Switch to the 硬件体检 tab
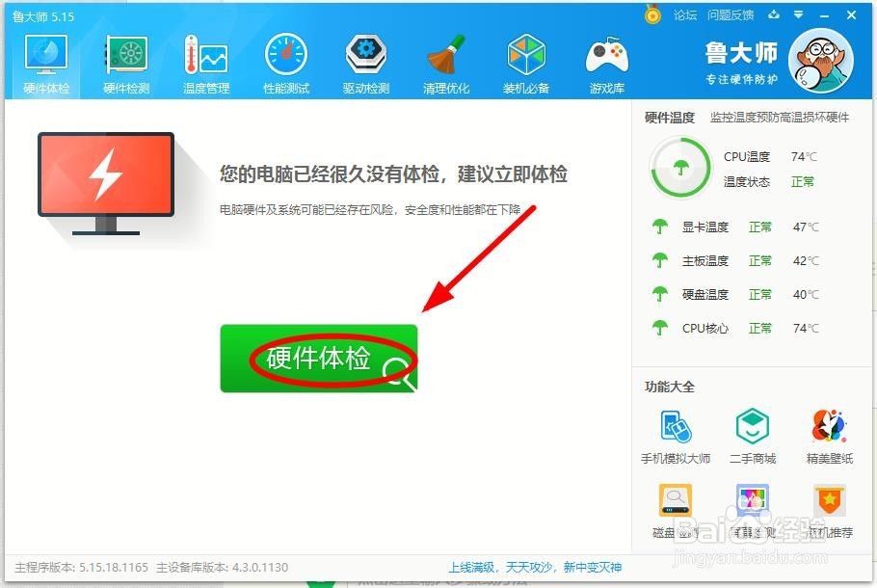Image resolution: width=877 pixels, height=588 pixels. pyautogui.click(x=46, y=64)
